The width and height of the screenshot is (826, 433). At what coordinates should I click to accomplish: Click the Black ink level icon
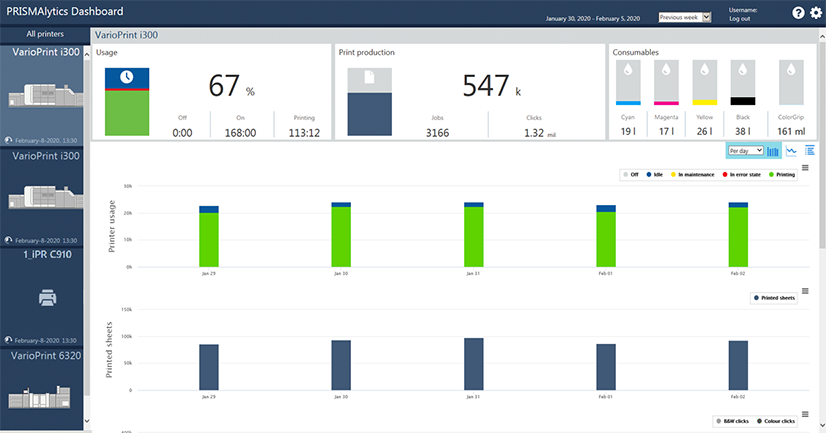[x=743, y=82]
